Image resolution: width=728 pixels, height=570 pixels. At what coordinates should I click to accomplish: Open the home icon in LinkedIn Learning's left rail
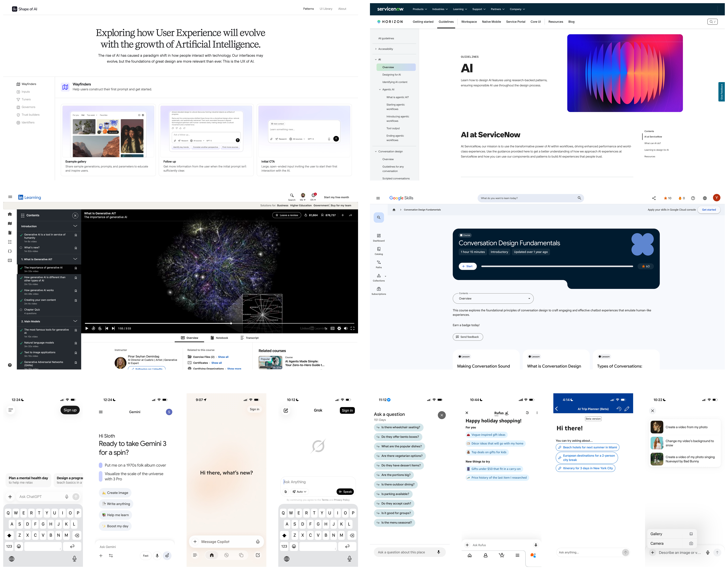point(10,214)
